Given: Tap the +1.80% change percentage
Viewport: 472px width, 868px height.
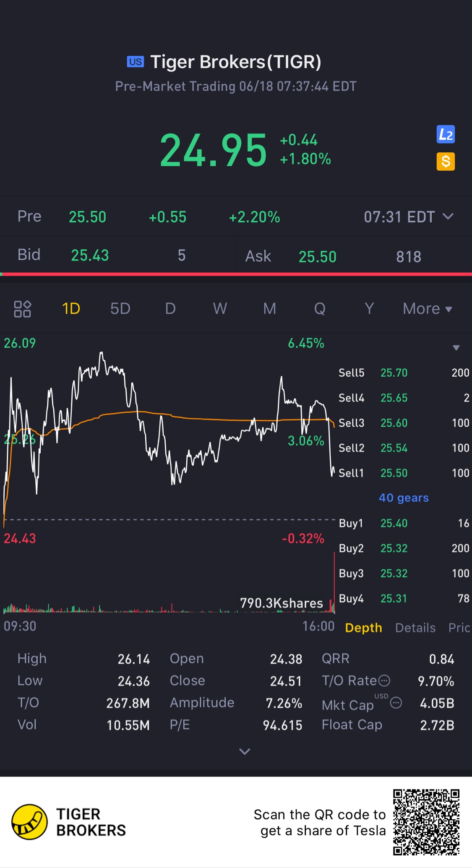Looking at the screenshot, I should (x=305, y=159).
